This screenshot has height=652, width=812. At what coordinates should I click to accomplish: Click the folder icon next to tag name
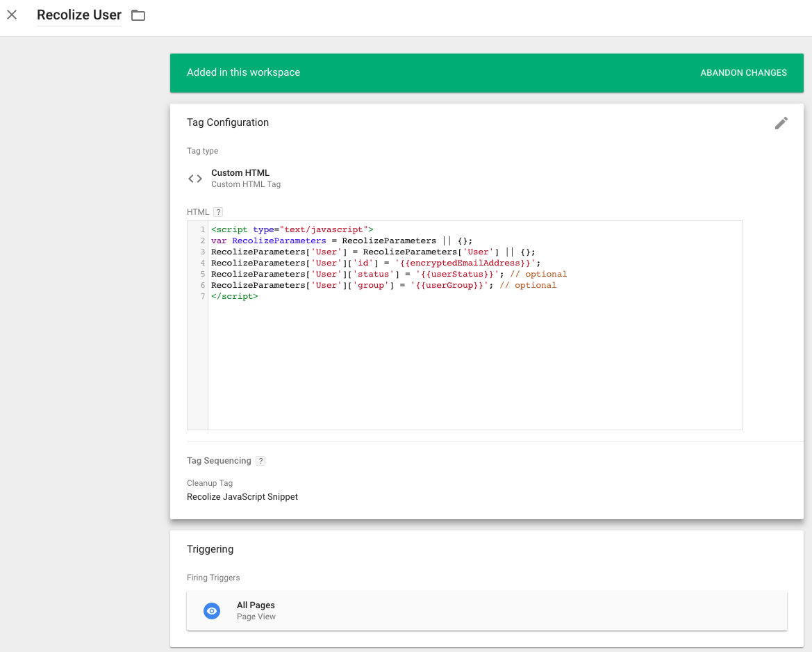pyautogui.click(x=138, y=15)
